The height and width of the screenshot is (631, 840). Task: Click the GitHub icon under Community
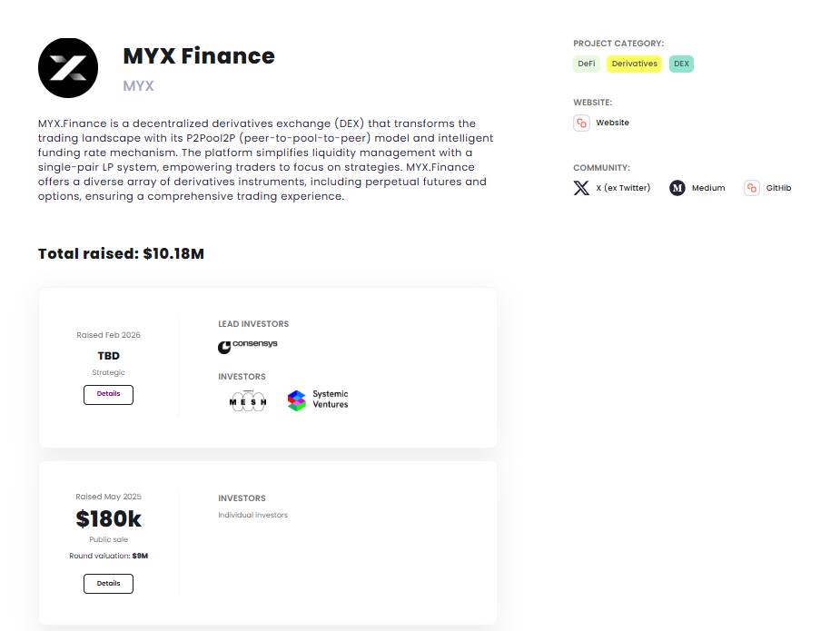(752, 188)
